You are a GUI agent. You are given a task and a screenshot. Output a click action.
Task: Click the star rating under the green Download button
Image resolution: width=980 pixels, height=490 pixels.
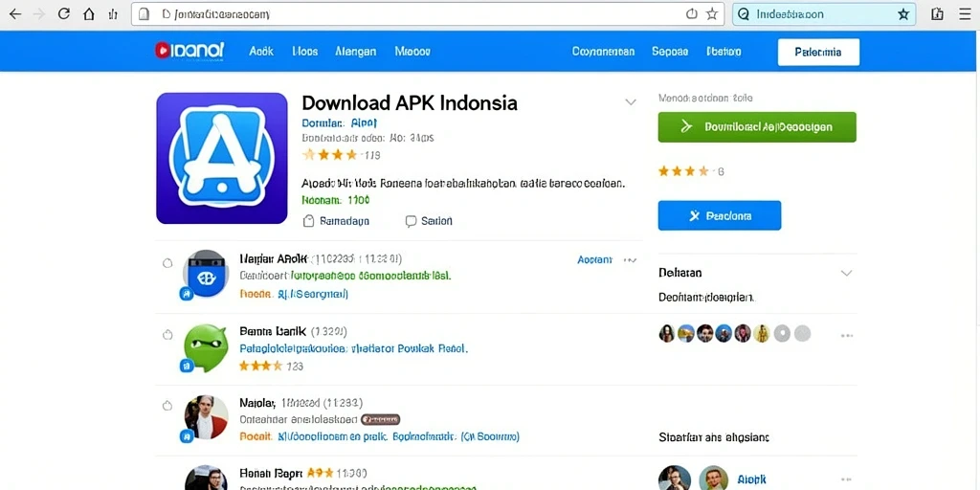click(683, 170)
